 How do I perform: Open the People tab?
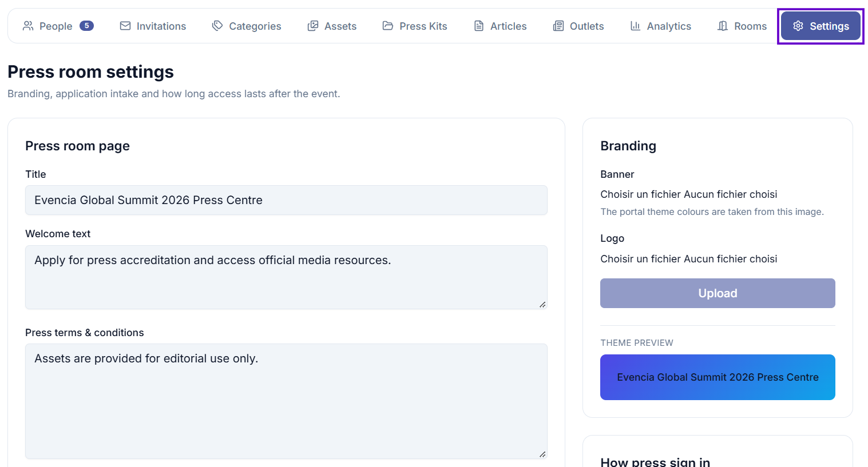[x=58, y=26]
